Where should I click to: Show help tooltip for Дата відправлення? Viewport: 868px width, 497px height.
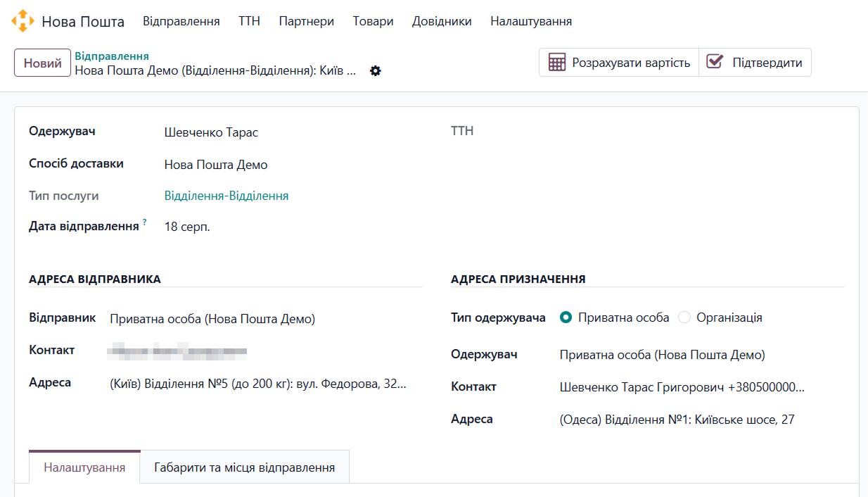[x=145, y=222]
